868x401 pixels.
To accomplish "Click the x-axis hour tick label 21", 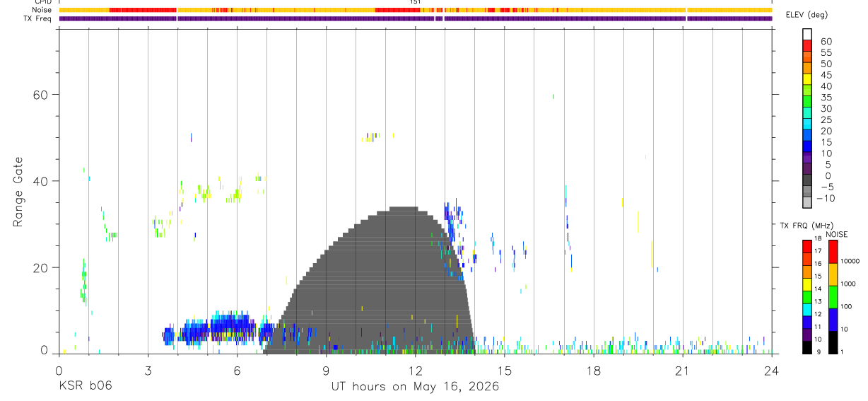I will click(683, 370).
